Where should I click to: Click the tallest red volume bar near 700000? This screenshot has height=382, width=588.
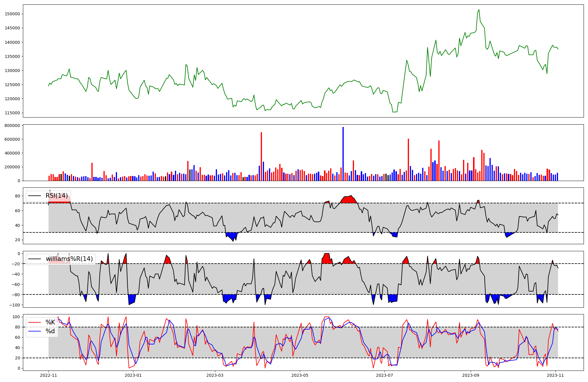tap(261, 156)
